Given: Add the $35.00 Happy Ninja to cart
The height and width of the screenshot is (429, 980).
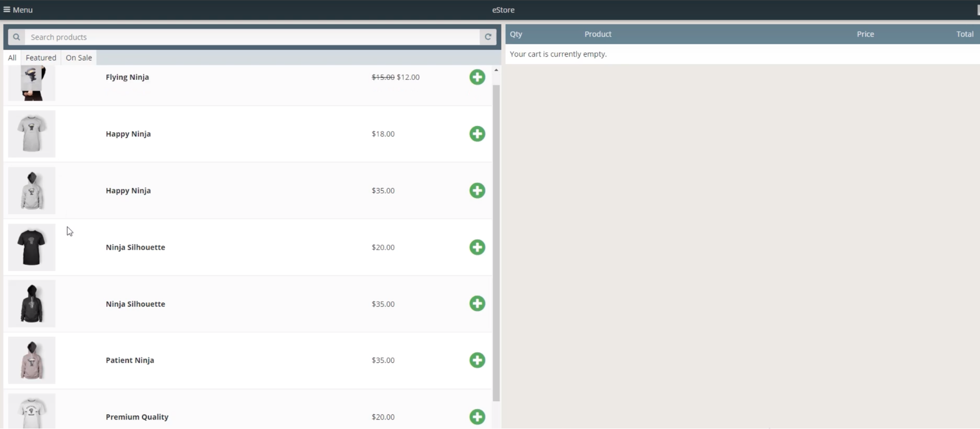Looking at the screenshot, I should coord(477,191).
